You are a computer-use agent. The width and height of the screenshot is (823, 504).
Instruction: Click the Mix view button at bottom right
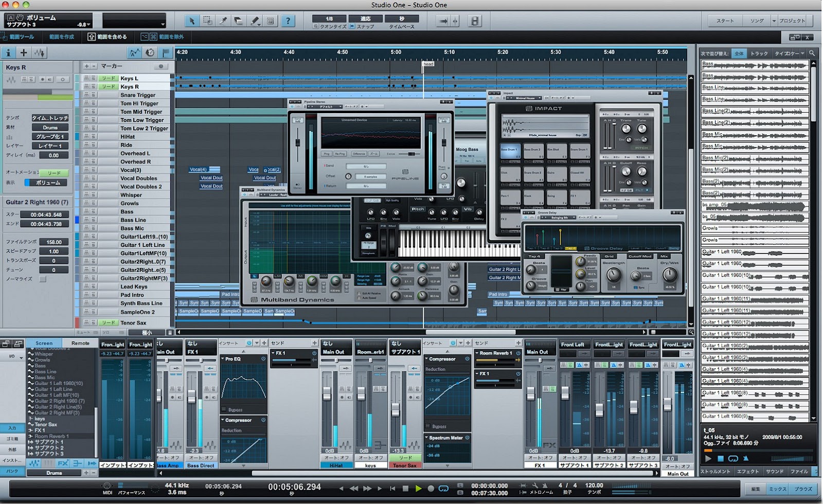[x=777, y=489]
